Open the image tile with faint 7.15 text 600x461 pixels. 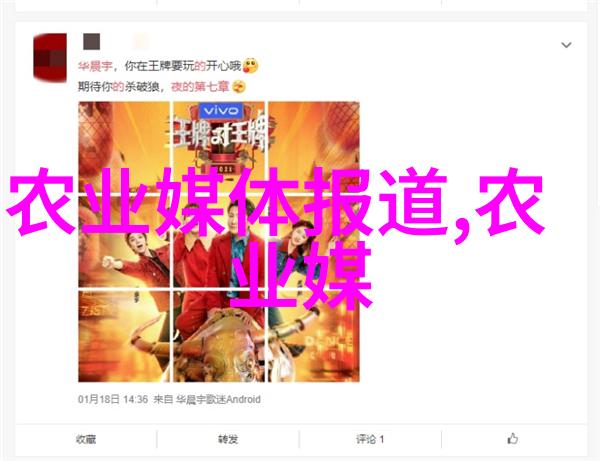(124, 336)
